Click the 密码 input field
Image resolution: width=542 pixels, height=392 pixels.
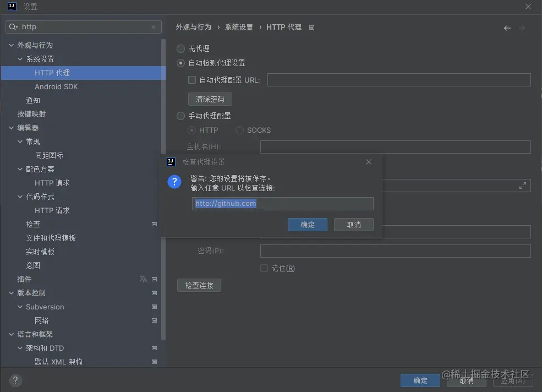(x=396, y=251)
